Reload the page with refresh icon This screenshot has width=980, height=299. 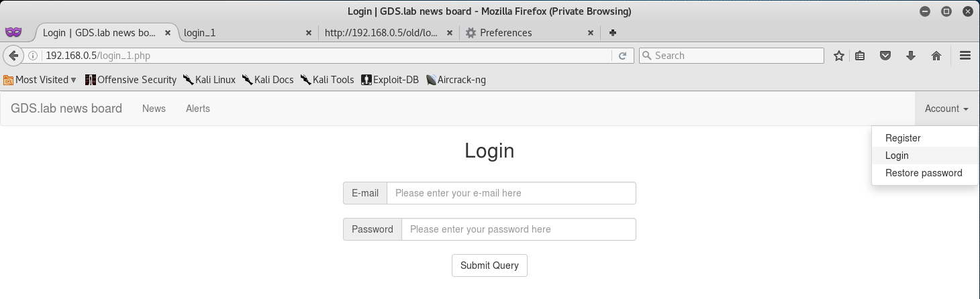pos(622,56)
